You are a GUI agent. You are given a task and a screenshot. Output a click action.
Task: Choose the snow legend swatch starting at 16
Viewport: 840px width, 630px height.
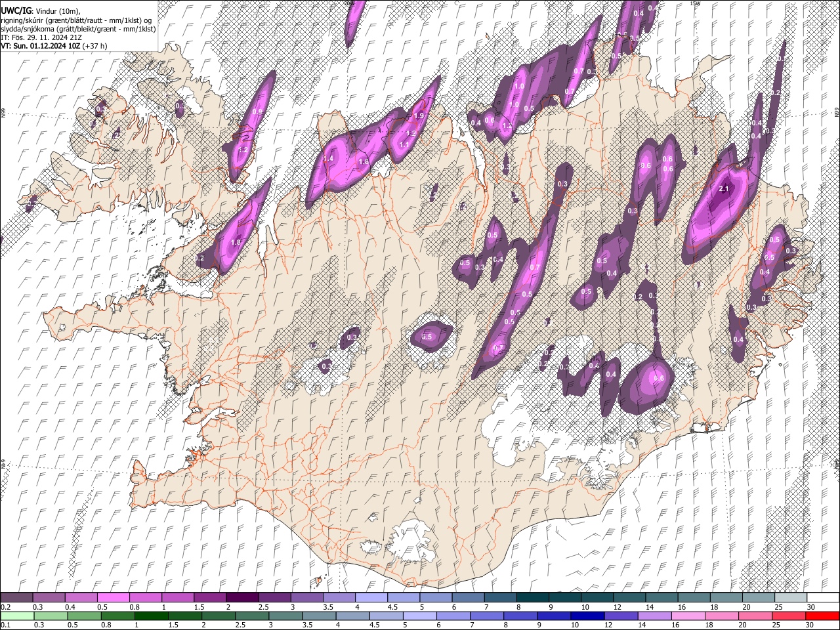(694, 598)
